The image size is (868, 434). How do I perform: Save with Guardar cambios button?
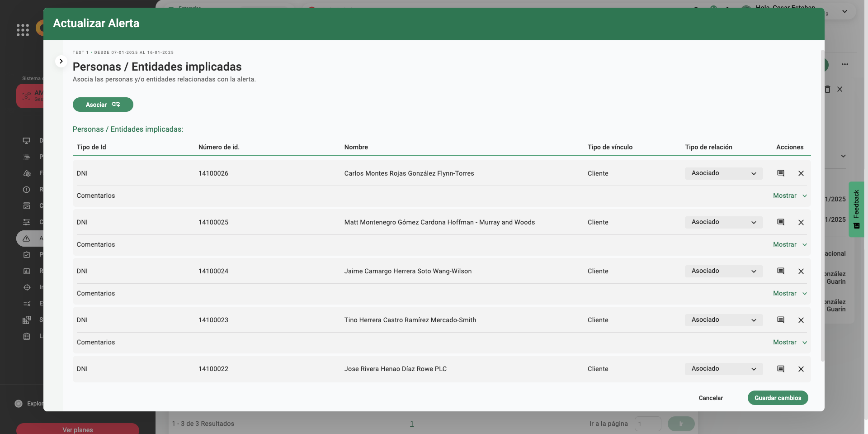point(778,398)
